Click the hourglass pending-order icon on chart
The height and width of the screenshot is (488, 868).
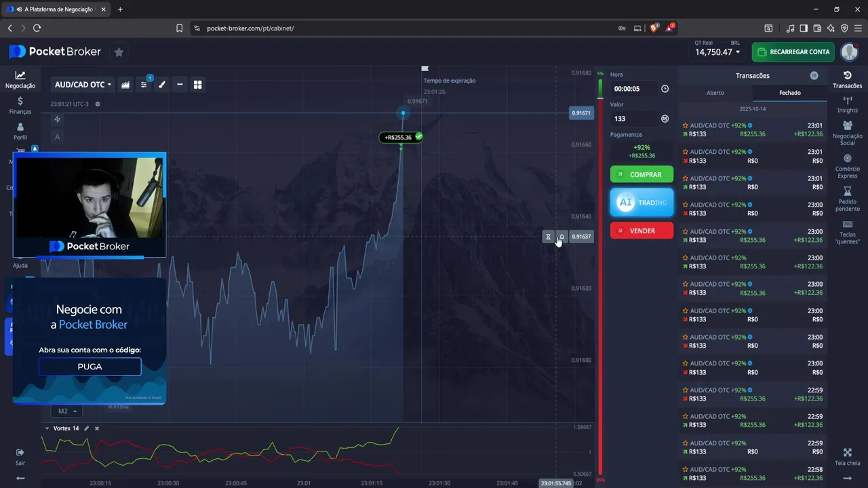tap(548, 237)
